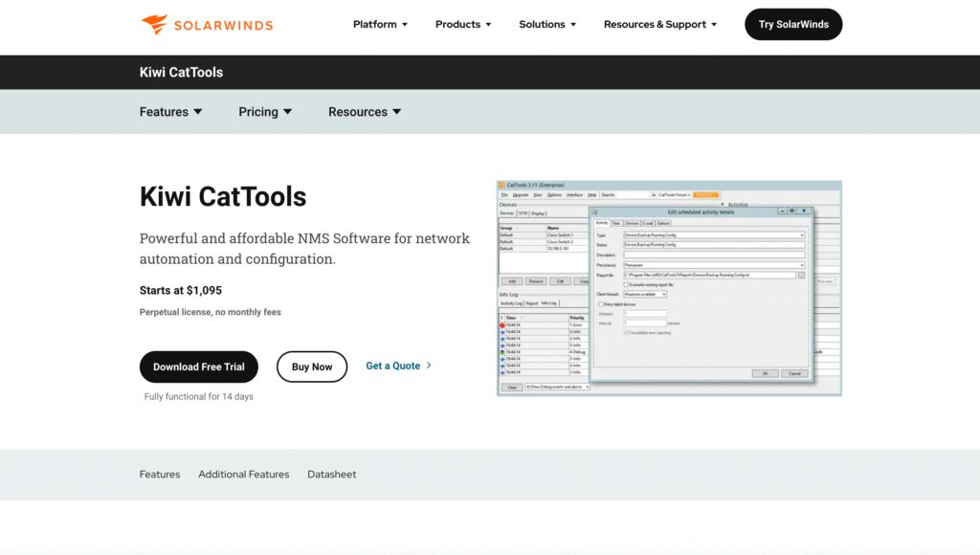The width and height of the screenshot is (980, 555).
Task: Click the Buy Now button
Action: click(312, 366)
